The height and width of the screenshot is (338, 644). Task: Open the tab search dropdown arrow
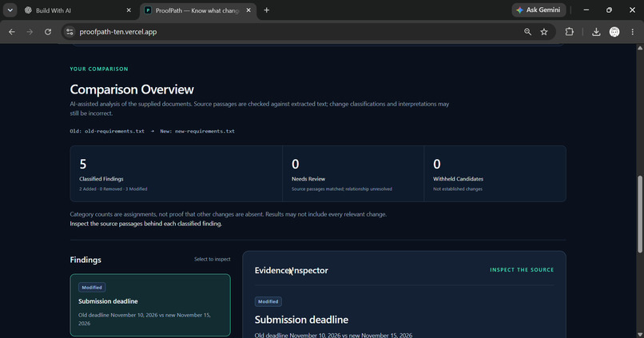pos(10,10)
